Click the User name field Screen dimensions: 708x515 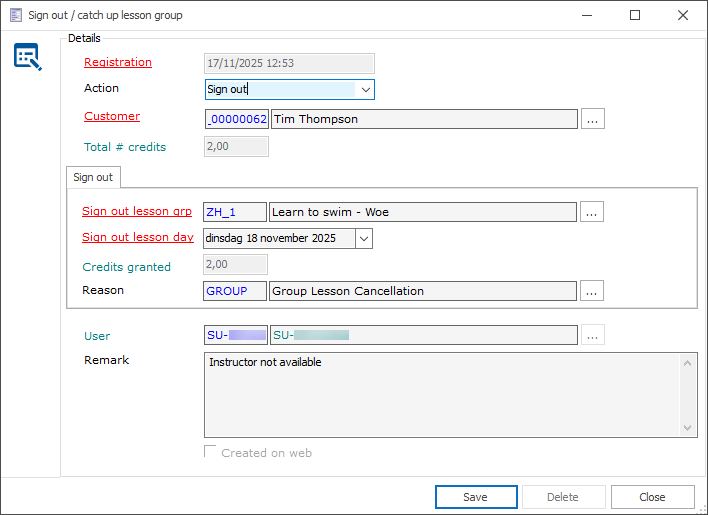pos(424,335)
